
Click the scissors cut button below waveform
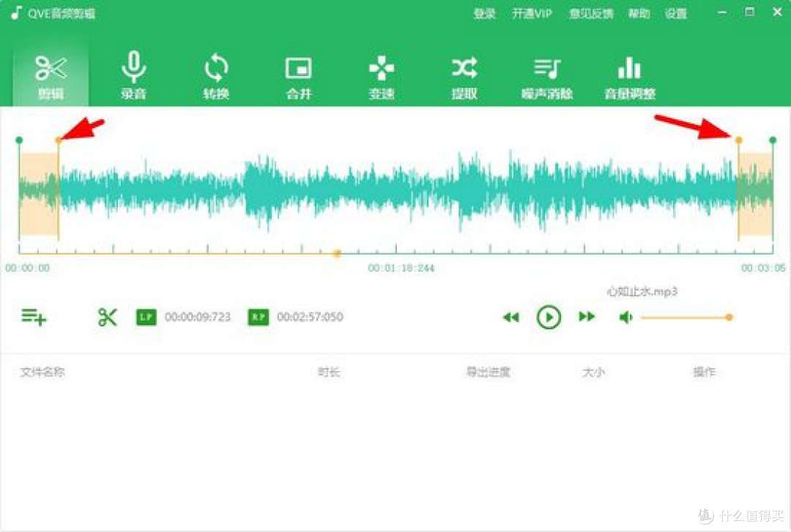point(108,317)
